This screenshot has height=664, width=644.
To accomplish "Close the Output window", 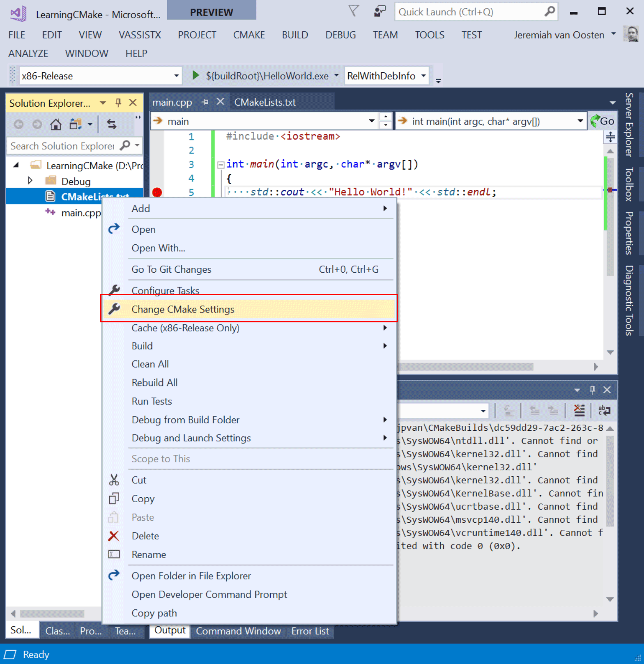I will coord(607,390).
